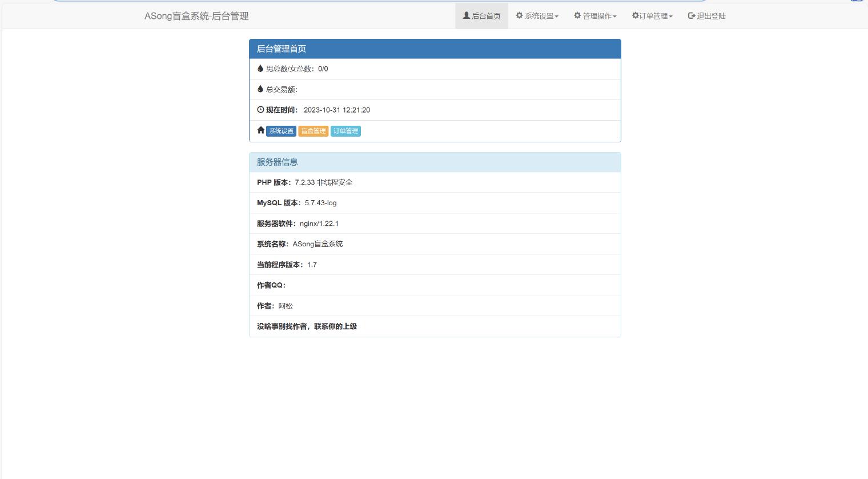Viewport: 868px width, 479px height.
Task: Click the home icon before the shortcut labels
Action: 261,130
